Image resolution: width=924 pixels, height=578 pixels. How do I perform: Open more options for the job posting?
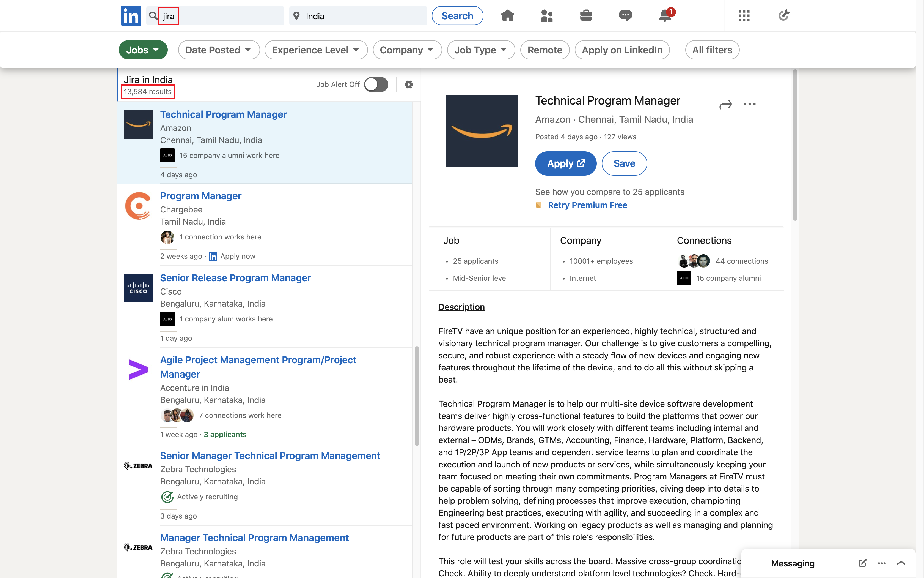749,104
